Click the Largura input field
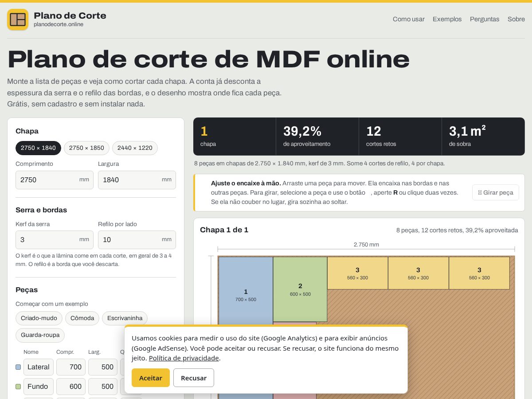This screenshot has width=532, height=399. click(x=137, y=180)
